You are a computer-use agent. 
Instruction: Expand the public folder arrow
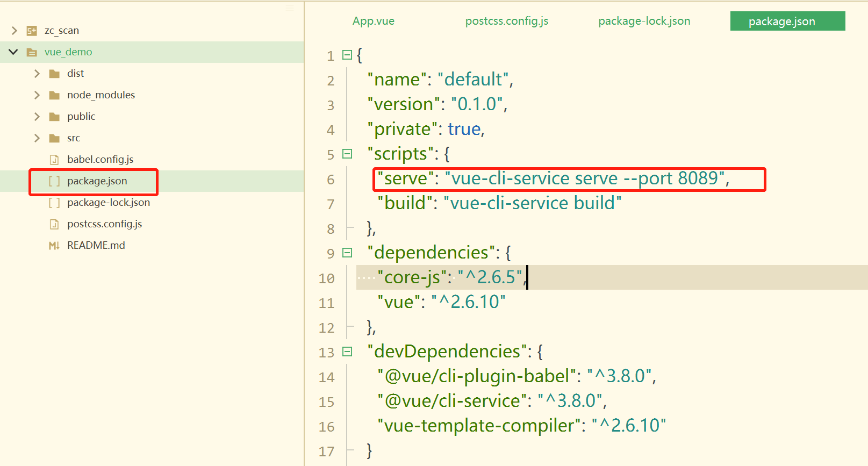tap(37, 117)
